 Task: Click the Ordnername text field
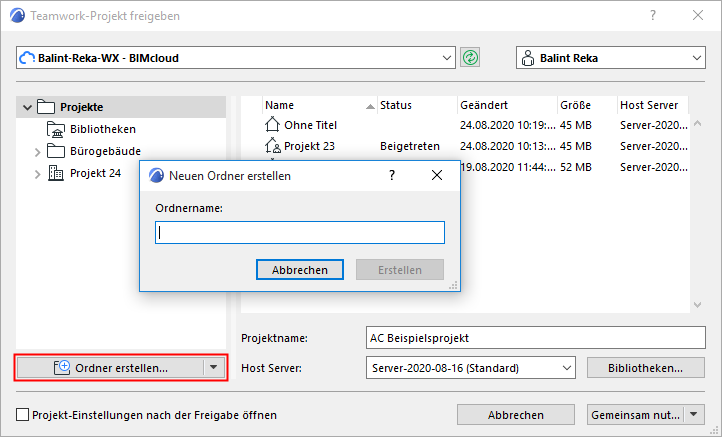coord(300,233)
